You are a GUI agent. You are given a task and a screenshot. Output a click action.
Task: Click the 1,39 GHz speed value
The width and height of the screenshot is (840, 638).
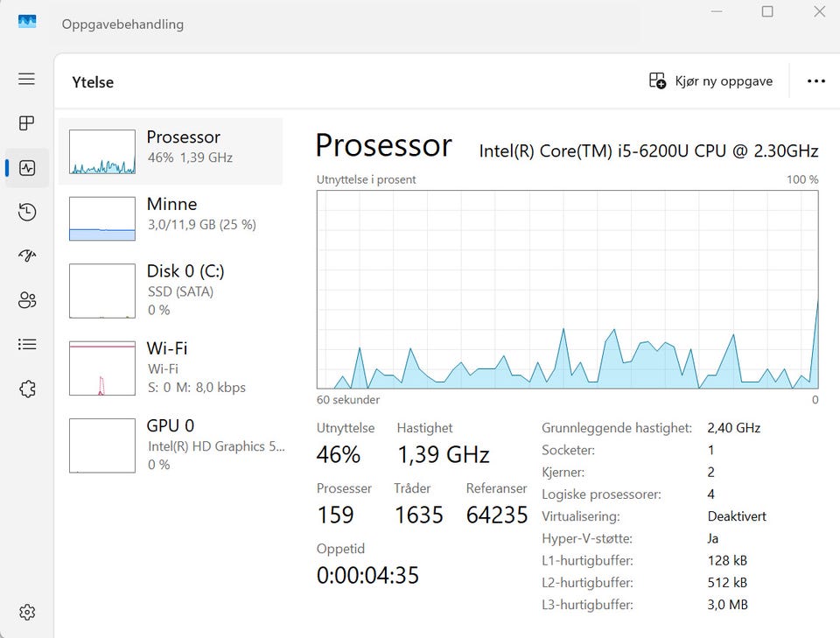444,455
